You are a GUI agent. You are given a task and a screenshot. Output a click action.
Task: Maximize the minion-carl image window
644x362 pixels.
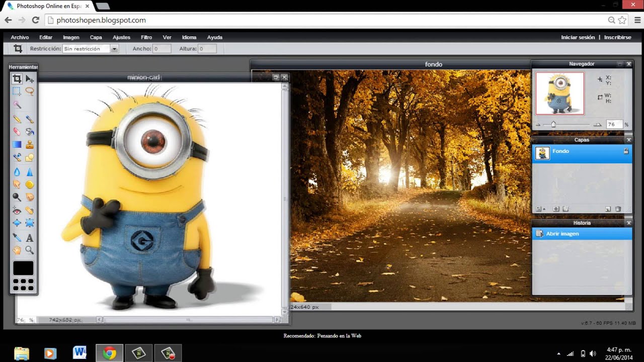[x=276, y=77]
